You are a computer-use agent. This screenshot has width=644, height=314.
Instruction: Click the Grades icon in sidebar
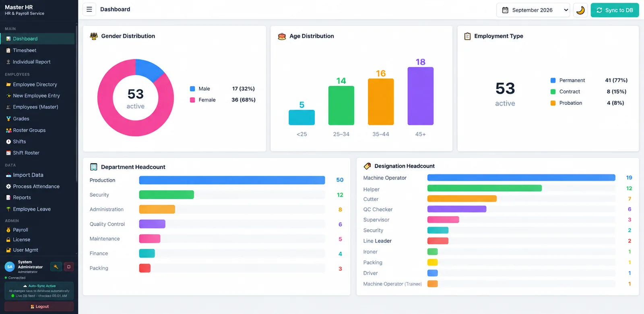click(8, 119)
